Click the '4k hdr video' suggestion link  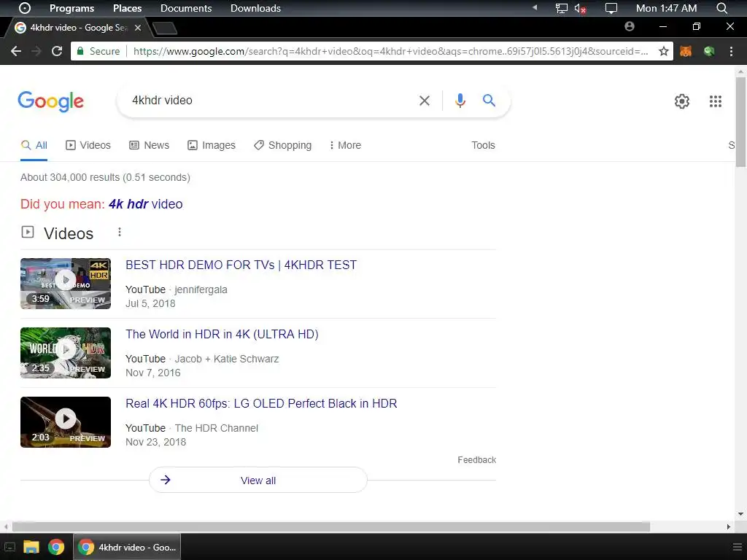[x=146, y=204]
